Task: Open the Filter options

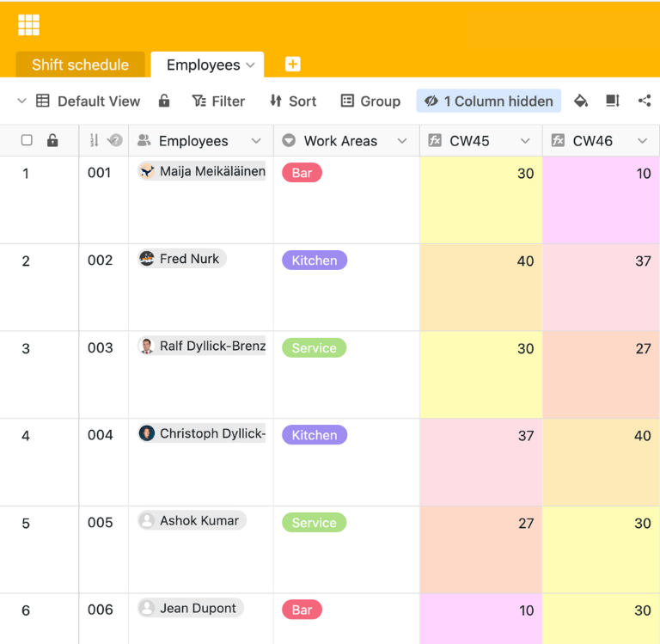Action: pyautogui.click(x=218, y=101)
